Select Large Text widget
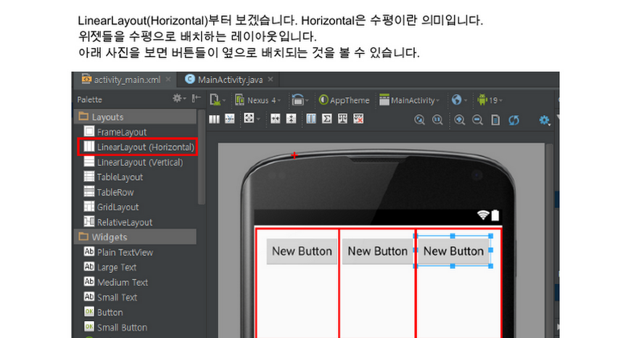 coord(111,267)
